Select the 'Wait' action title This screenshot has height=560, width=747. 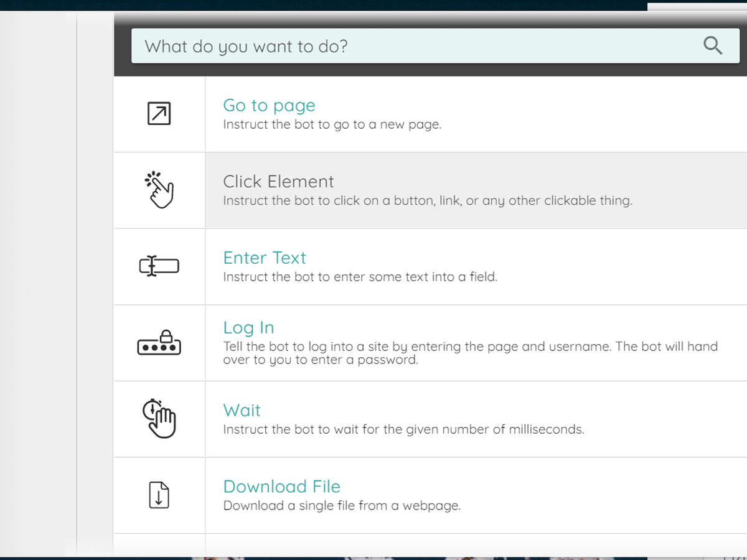tap(242, 410)
